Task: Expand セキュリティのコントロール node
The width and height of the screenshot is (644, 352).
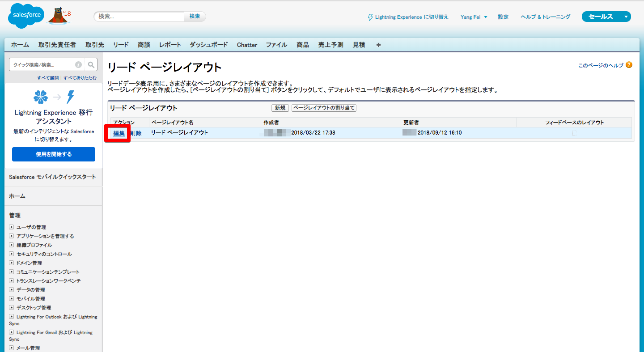Action: [12, 254]
